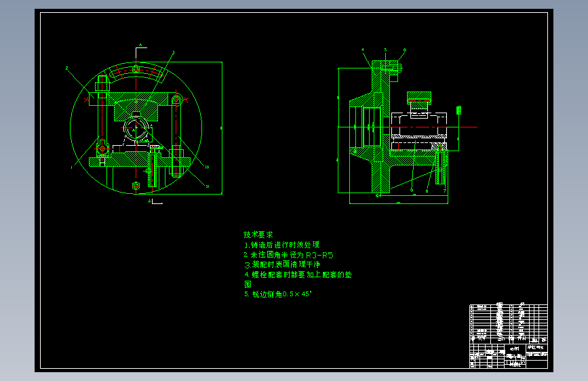
Task: Pick part balloon '7' in section view
Action: tap(445, 191)
